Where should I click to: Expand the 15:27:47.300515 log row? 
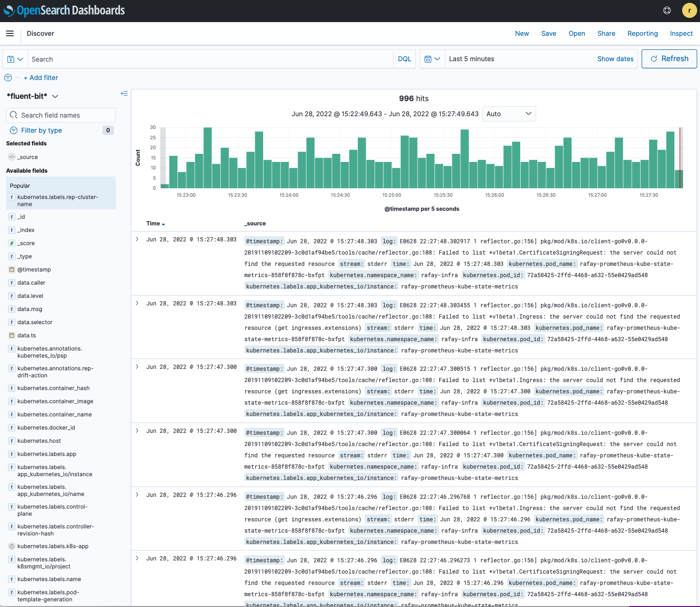tap(137, 367)
